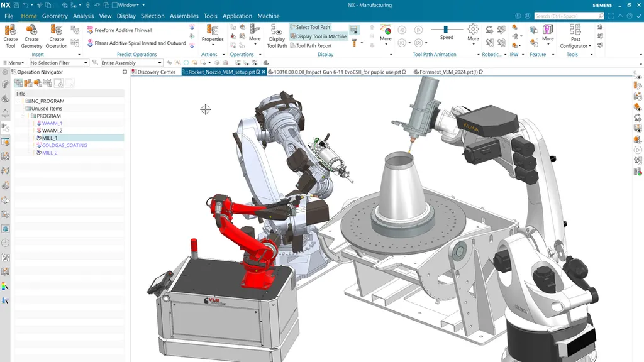The image size is (644, 362).
Task: Toggle Select Tool Path option
Action: pyautogui.click(x=310, y=27)
